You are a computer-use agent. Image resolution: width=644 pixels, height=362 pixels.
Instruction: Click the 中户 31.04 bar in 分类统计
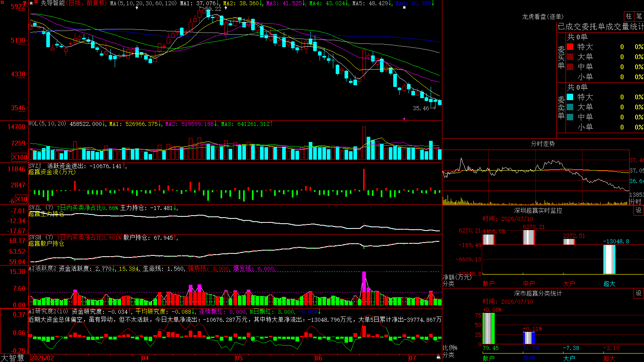pos(529,338)
